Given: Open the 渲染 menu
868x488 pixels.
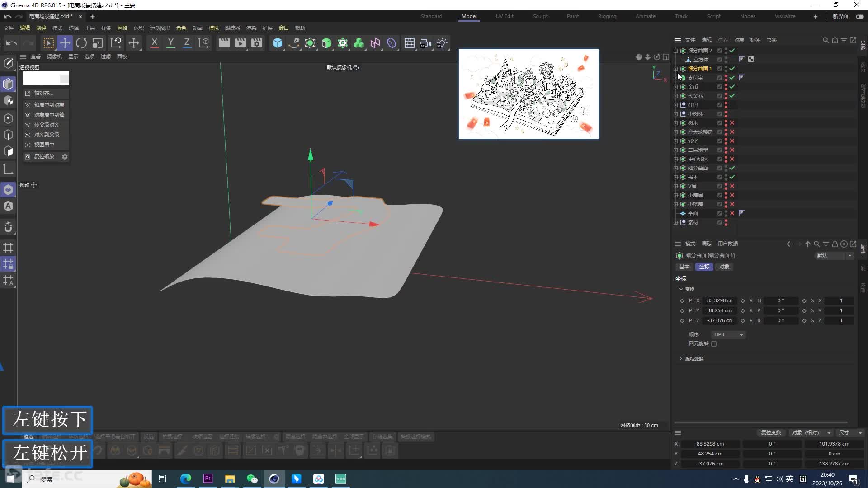Looking at the screenshot, I should (251, 28).
